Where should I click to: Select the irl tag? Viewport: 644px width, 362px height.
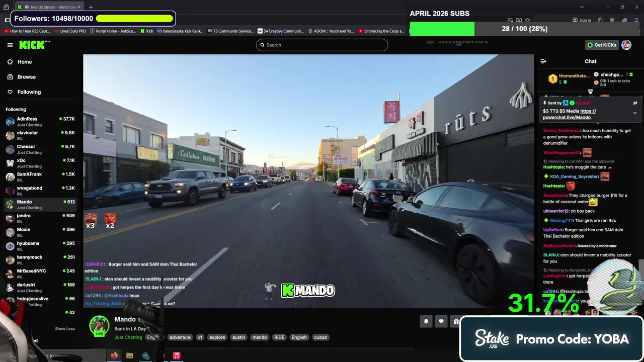[x=200, y=337]
